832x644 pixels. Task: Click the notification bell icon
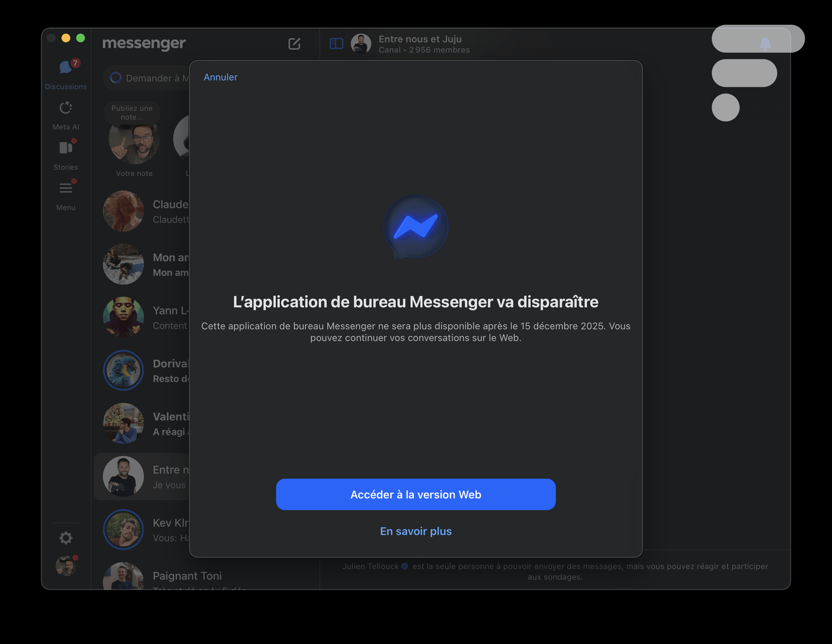(x=765, y=43)
